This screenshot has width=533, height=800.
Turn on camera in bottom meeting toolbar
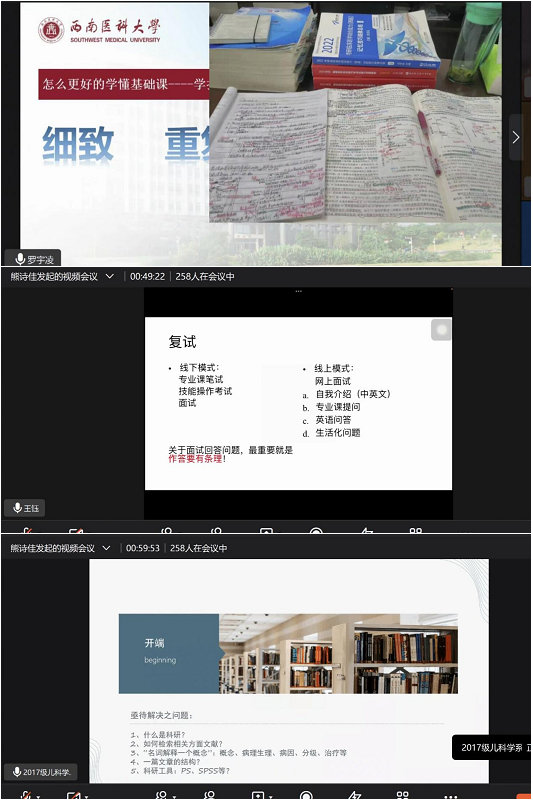73,795
